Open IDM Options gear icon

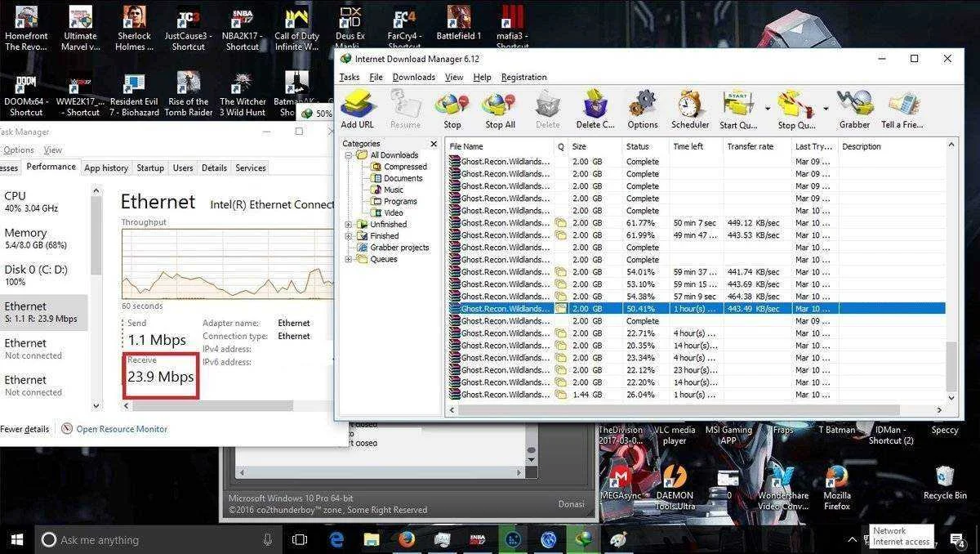click(x=643, y=109)
